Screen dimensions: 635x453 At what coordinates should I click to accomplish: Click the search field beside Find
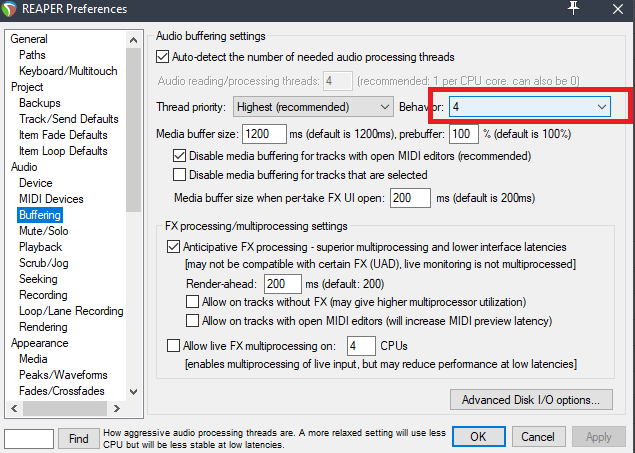29,439
